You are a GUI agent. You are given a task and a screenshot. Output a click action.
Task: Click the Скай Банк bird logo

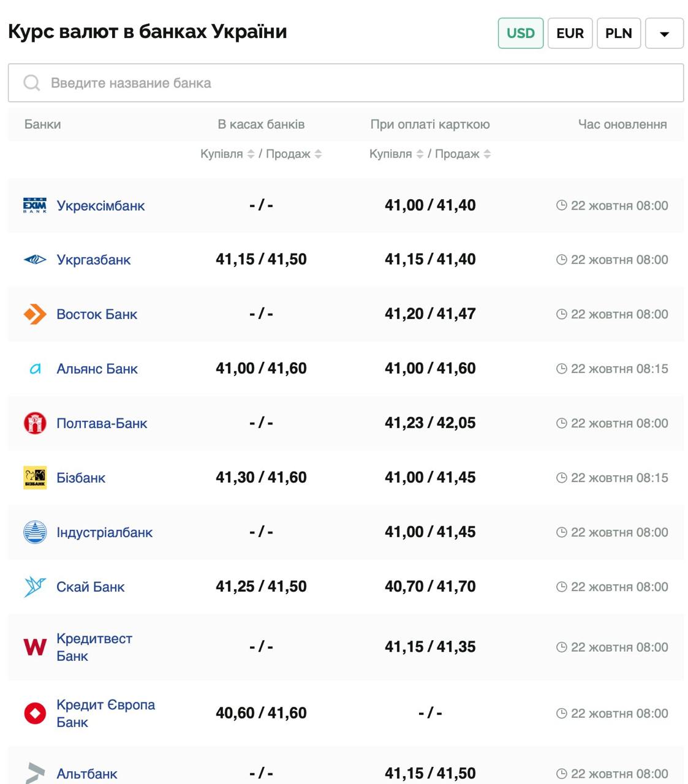(x=35, y=587)
